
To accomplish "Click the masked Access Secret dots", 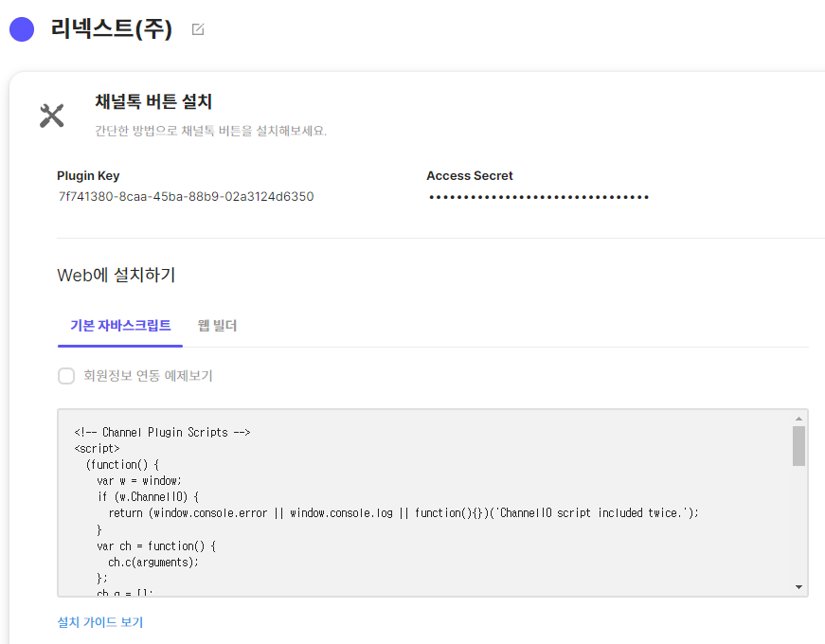I will (x=538, y=197).
